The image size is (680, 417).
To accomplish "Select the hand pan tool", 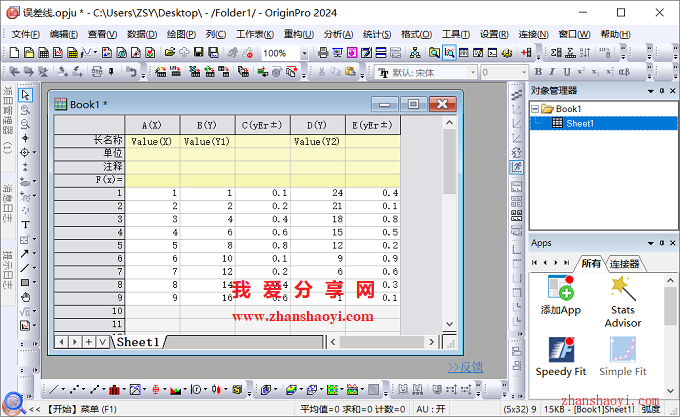I will point(26,297).
